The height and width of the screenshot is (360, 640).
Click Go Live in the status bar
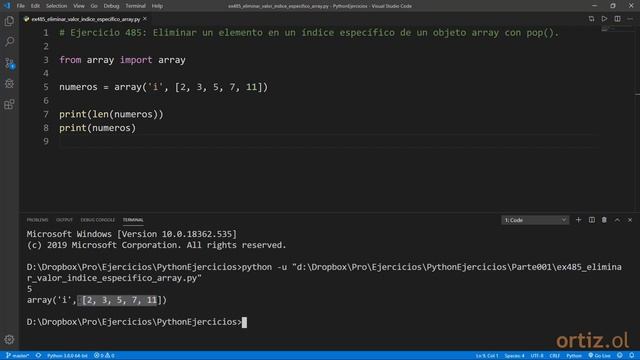(599, 356)
